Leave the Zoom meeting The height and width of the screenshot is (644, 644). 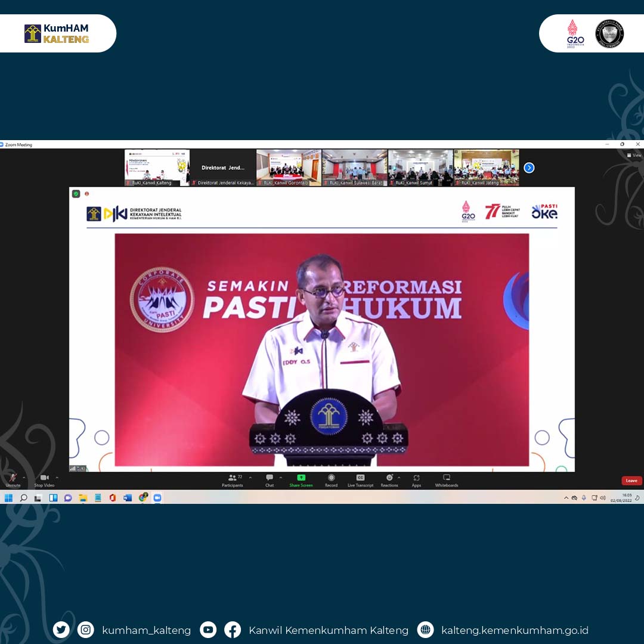(x=631, y=481)
